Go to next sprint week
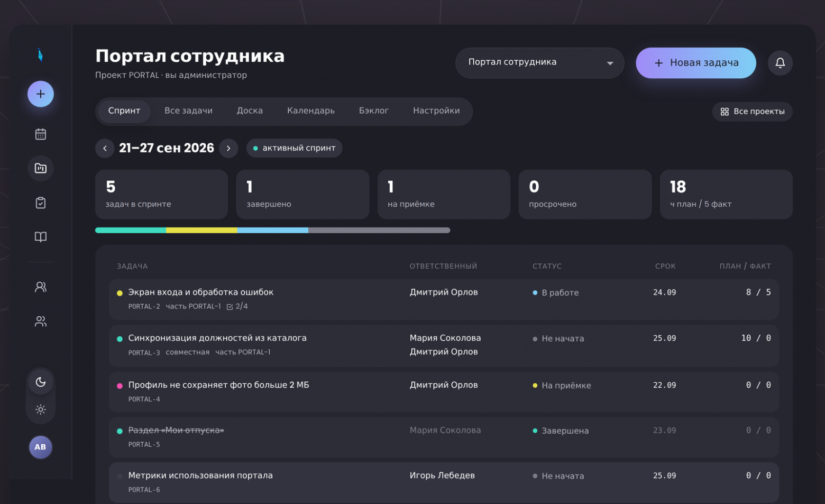825x504 pixels. 228,148
